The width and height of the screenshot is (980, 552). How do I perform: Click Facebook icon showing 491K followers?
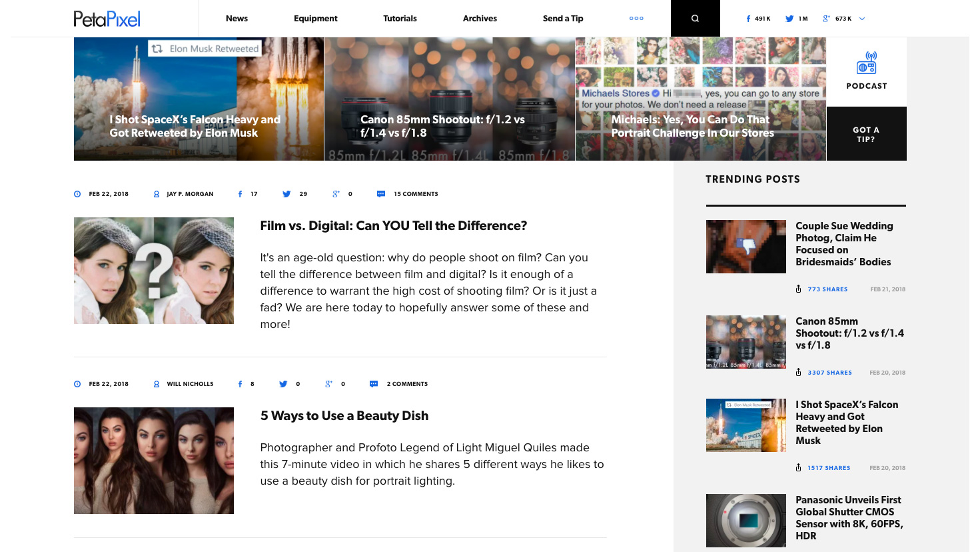point(748,19)
